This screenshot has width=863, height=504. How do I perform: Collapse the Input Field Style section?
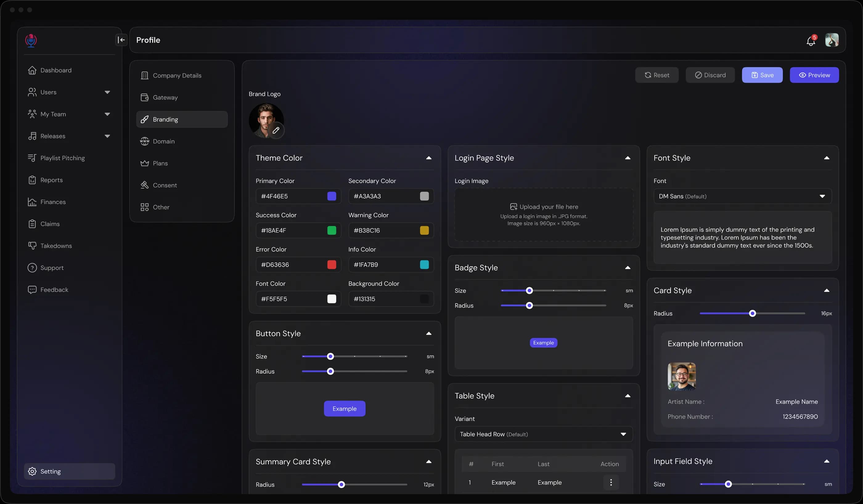click(826, 461)
